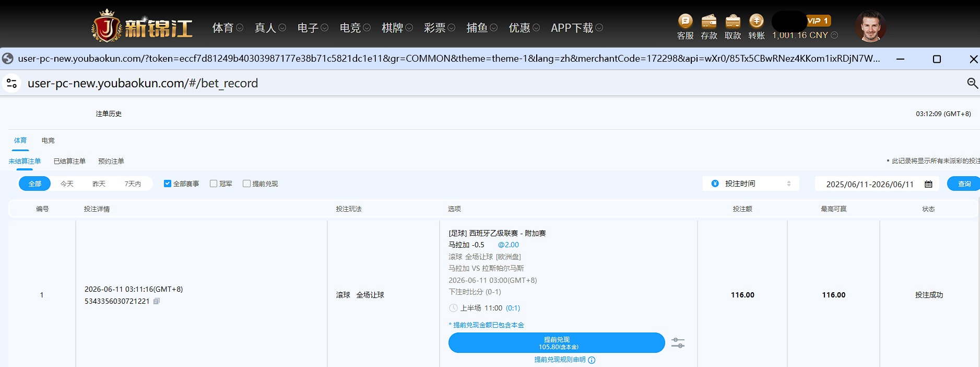980x367 pixels.
Task: Click the info icon beside 提前兑现规则申明
Action: (592, 360)
